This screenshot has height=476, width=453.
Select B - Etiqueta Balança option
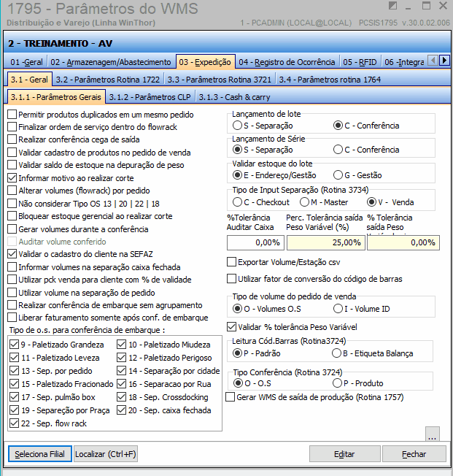(336, 353)
